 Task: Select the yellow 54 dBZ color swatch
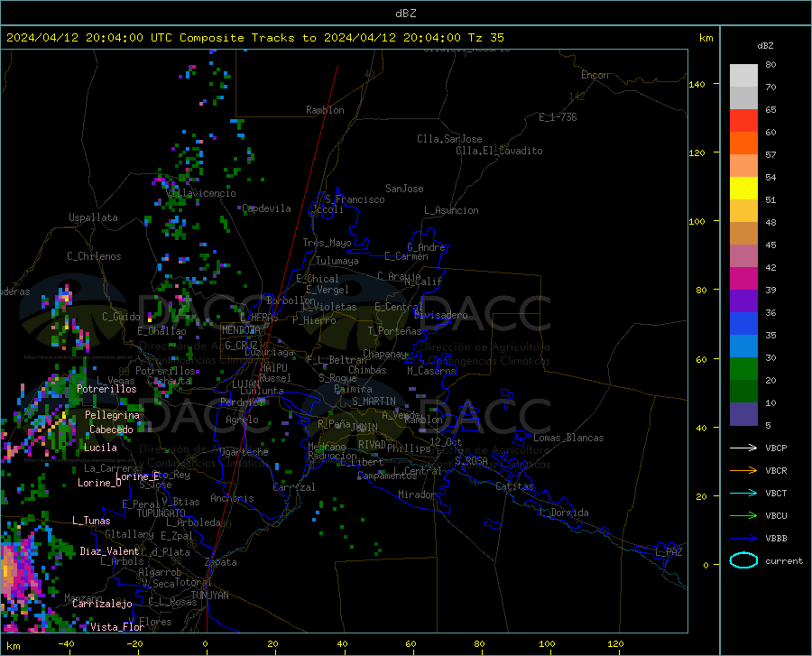743,189
